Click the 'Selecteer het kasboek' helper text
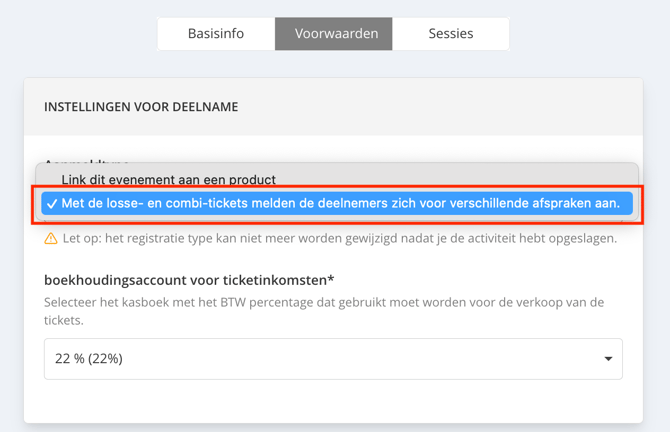 (x=324, y=311)
